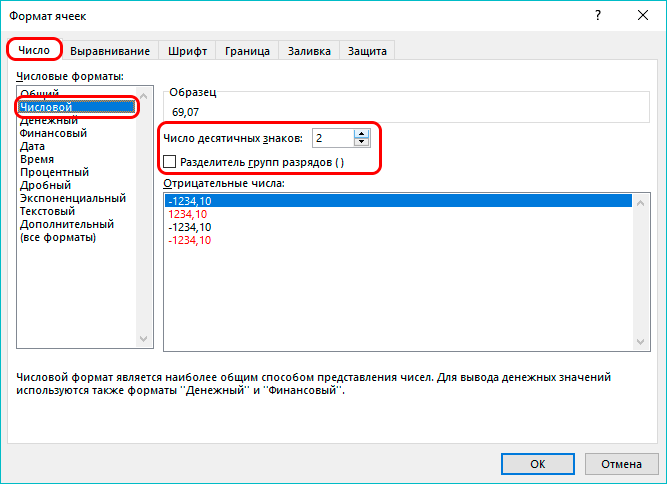Open the Граница tab
667x484 pixels.
coord(247,51)
